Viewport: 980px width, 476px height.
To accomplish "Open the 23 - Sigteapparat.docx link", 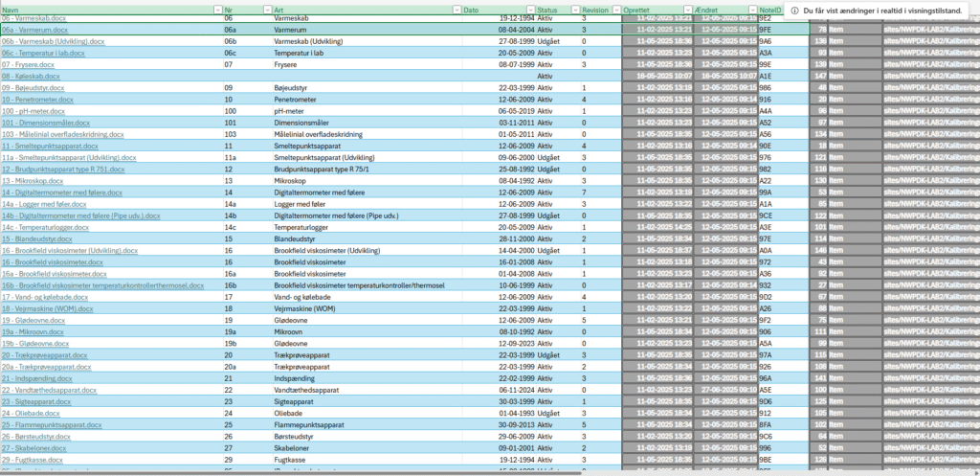I will tap(38, 401).
